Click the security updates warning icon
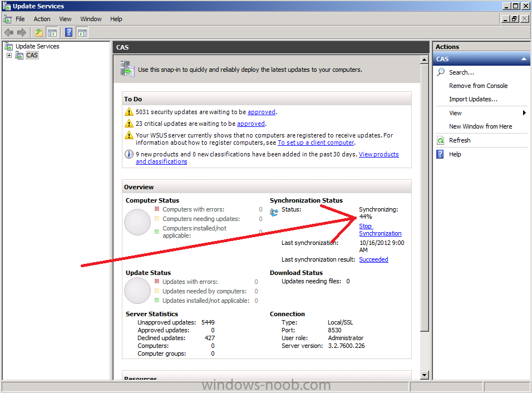 [x=129, y=112]
